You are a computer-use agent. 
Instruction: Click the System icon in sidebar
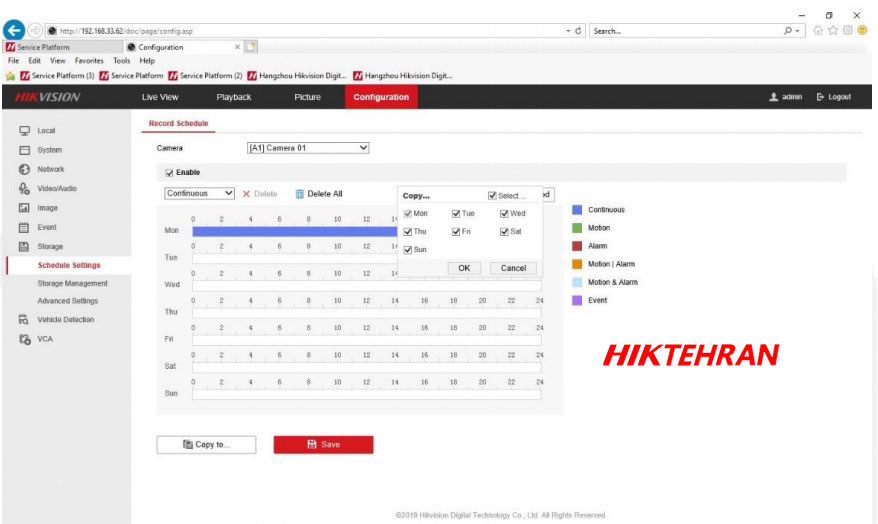pos(25,150)
